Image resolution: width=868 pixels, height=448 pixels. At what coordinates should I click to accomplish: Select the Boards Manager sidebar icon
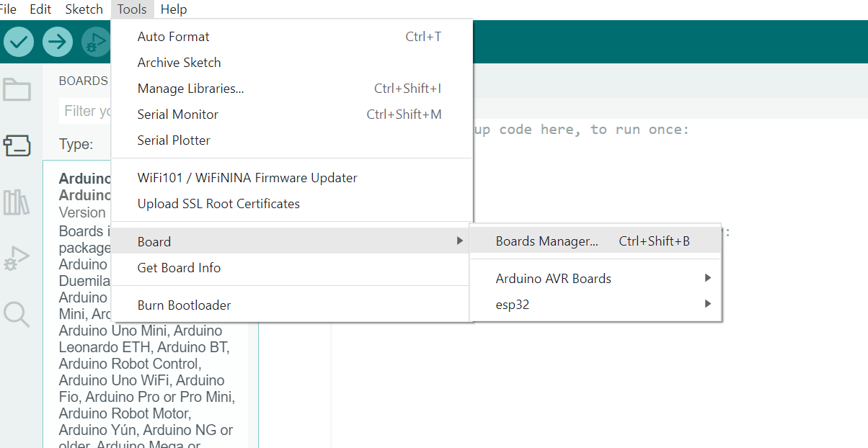[x=17, y=145]
